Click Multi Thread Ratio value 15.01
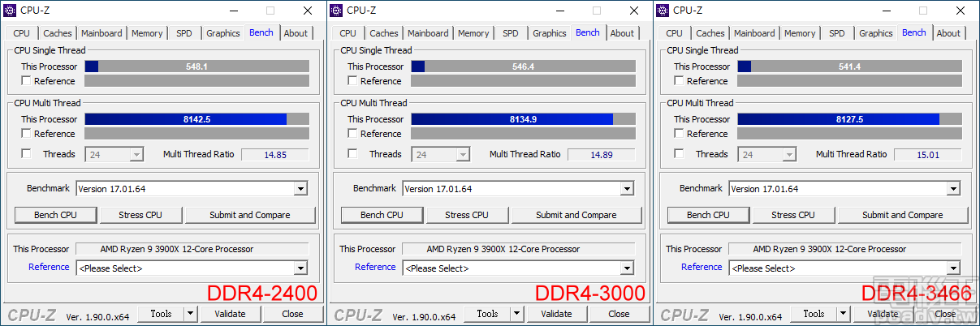The width and height of the screenshot is (980, 326). (x=928, y=154)
